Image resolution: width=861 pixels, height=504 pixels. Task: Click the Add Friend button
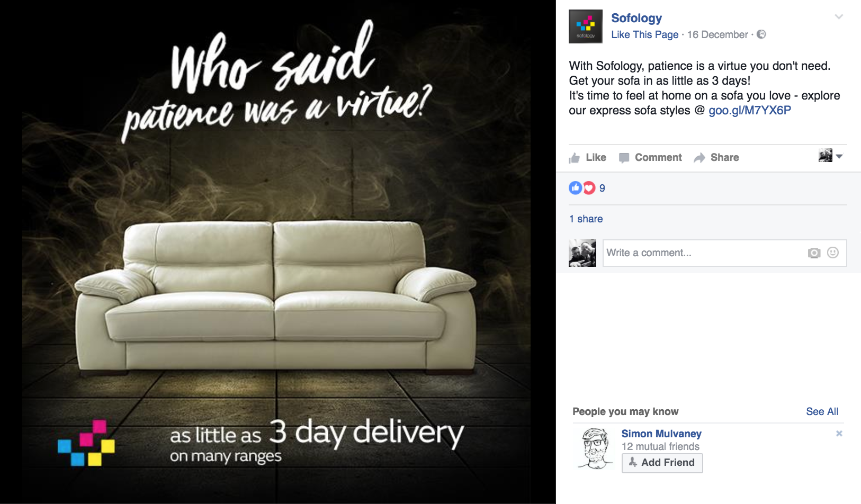[x=662, y=463]
